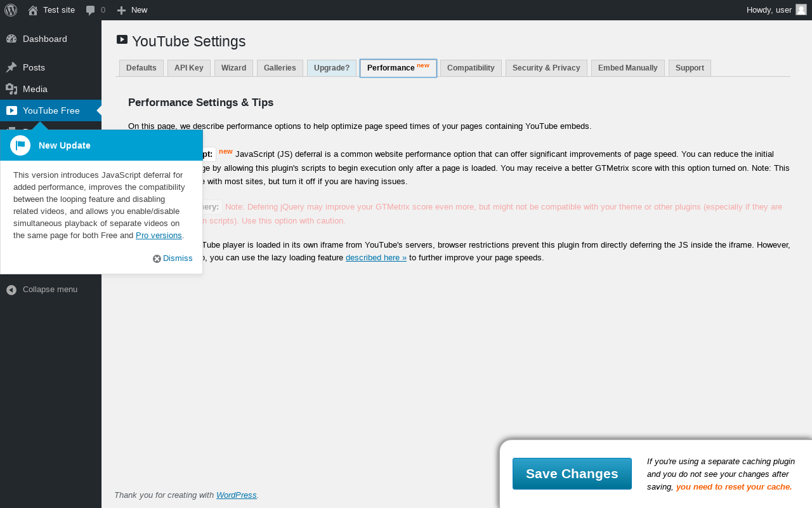Open the API Key tab
Image resolution: width=812 pixels, height=508 pixels.
[x=188, y=68]
